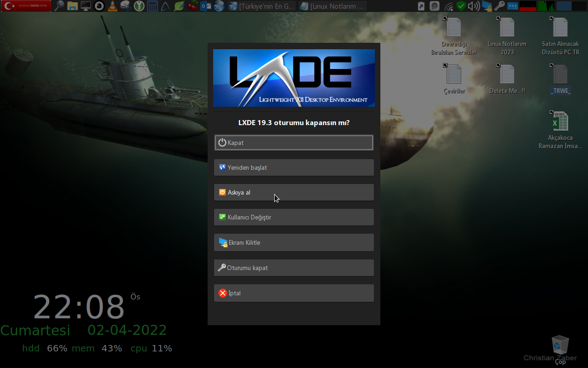Open the Delete Me...!! desktop file
Image resolution: width=588 pixels, height=368 pixels.
coord(507,79)
